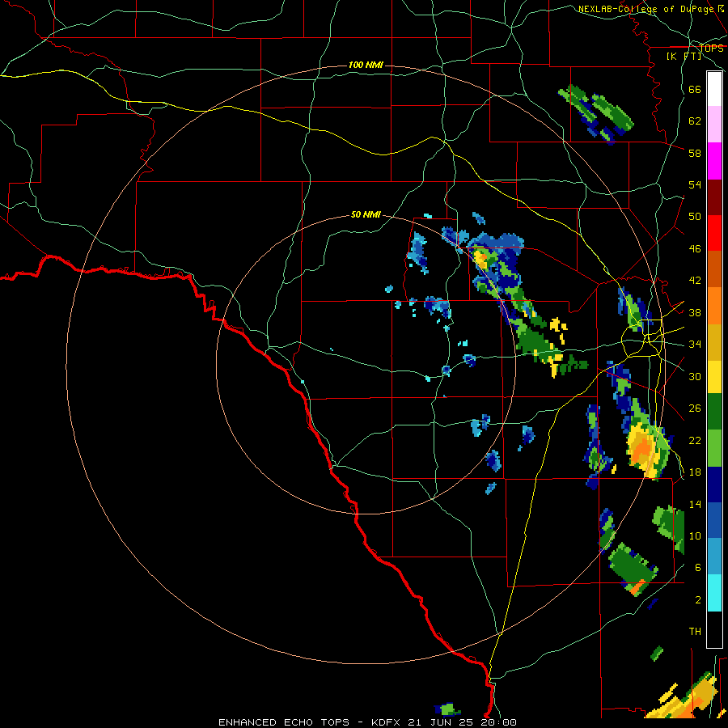Click the 'KDFX' radar site identifier
This screenshot has width=728, height=728.
coord(387,722)
